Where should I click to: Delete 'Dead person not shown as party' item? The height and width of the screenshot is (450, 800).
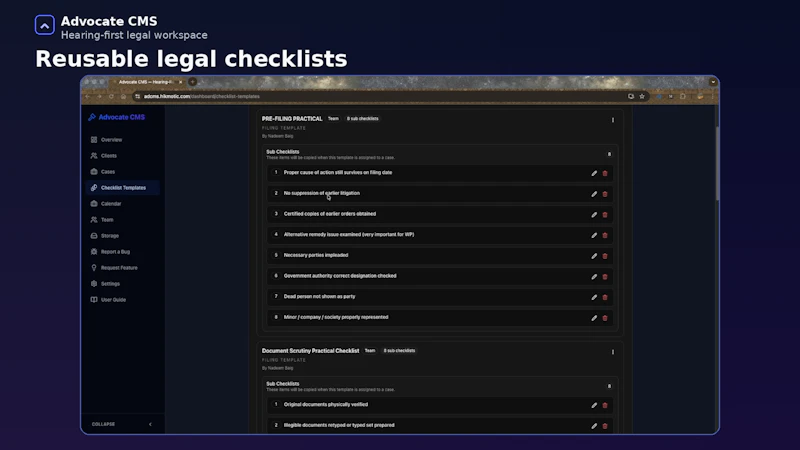pos(605,297)
